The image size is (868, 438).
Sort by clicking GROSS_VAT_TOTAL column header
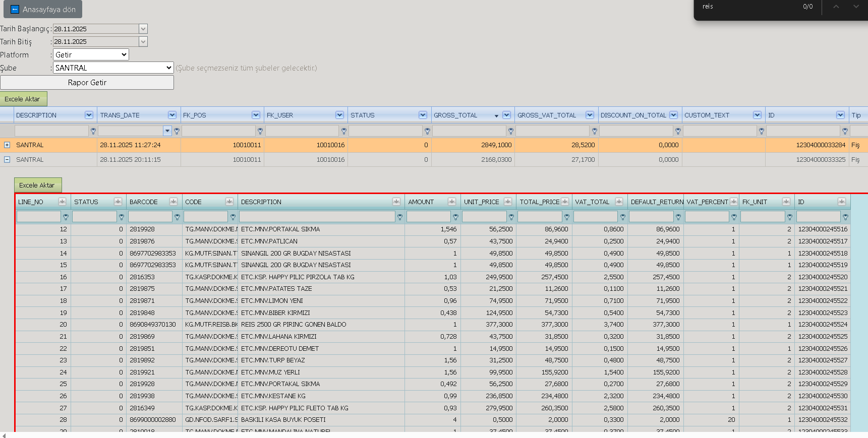[x=547, y=115]
